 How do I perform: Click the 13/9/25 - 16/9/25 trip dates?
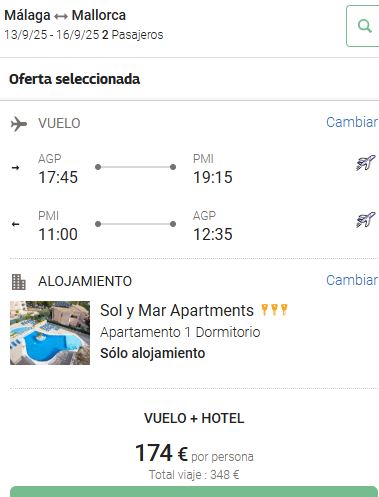52,35
